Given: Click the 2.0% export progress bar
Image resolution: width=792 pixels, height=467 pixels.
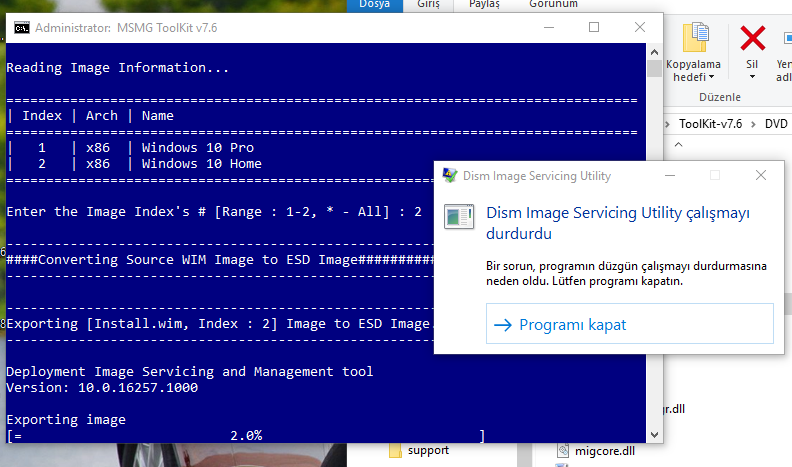Looking at the screenshot, I should click(246, 435).
